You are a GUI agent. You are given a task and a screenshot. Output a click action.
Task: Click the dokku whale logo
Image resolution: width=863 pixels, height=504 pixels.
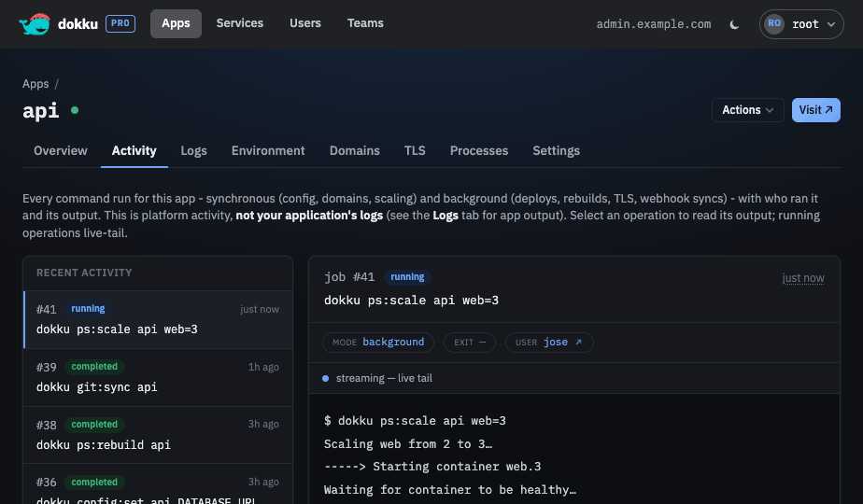pyautogui.click(x=35, y=24)
